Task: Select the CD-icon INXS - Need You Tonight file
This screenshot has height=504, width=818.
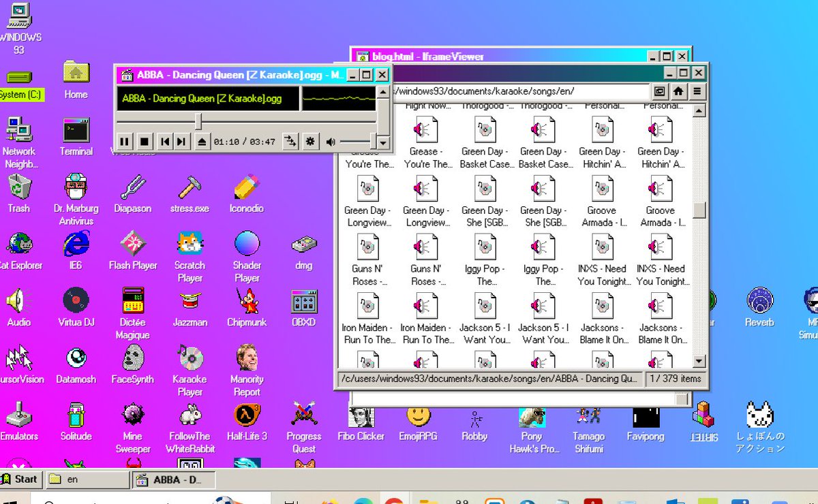Action: (x=603, y=261)
